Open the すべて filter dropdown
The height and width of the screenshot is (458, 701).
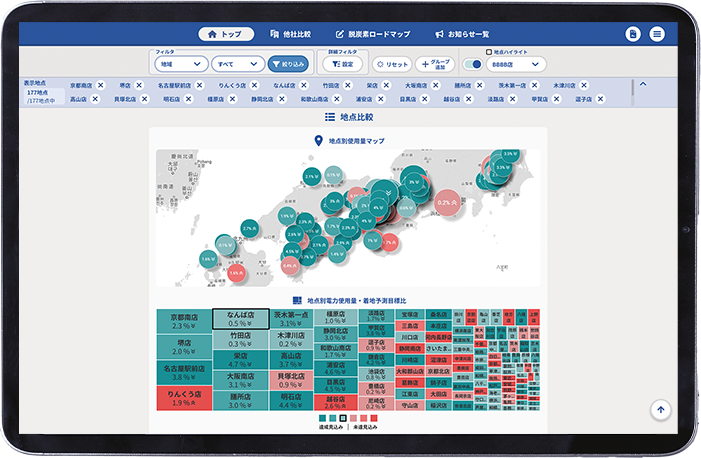[236, 64]
